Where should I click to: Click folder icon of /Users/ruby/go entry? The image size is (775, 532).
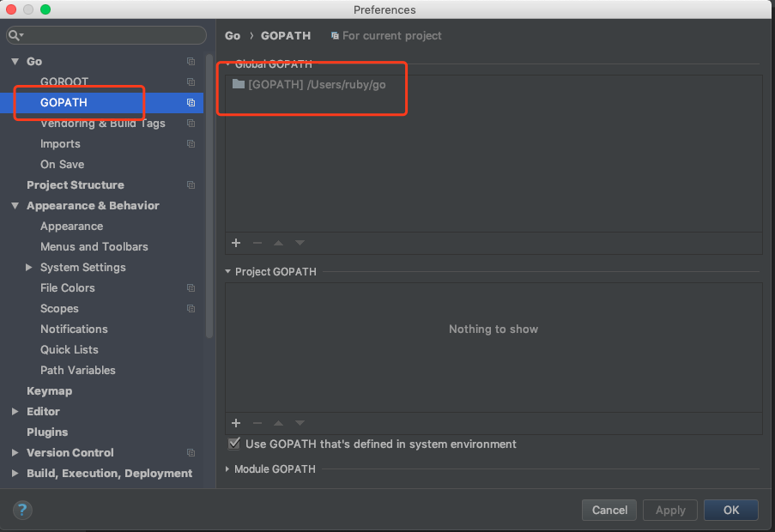point(239,84)
